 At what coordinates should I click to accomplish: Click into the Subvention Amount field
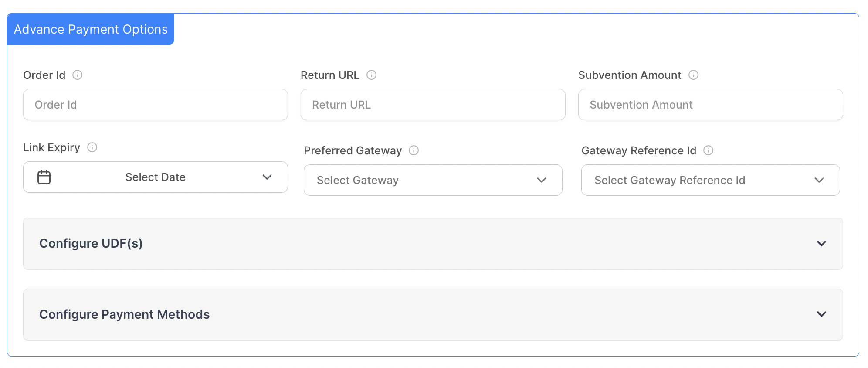pyautogui.click(x=710, y=105)
